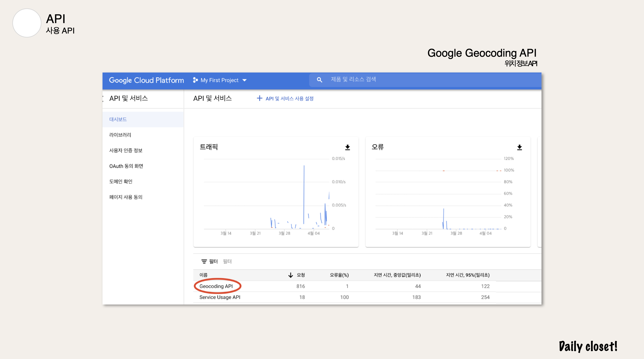Click API 및 서비스 사용 설정 link
Screen dimensions: 644x359
[289, 98]
